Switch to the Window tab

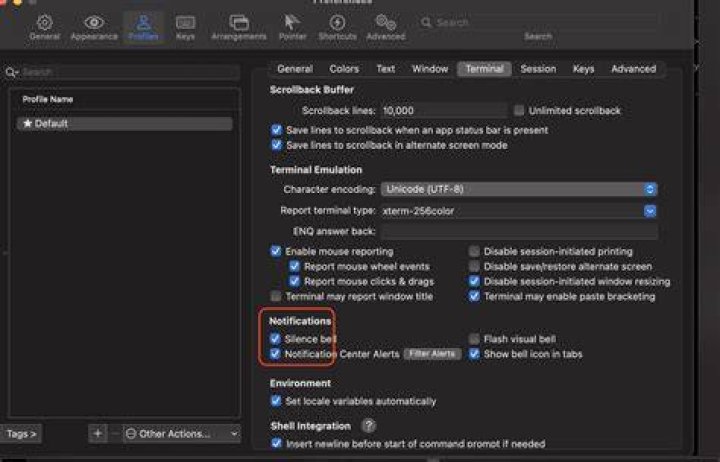430,69
